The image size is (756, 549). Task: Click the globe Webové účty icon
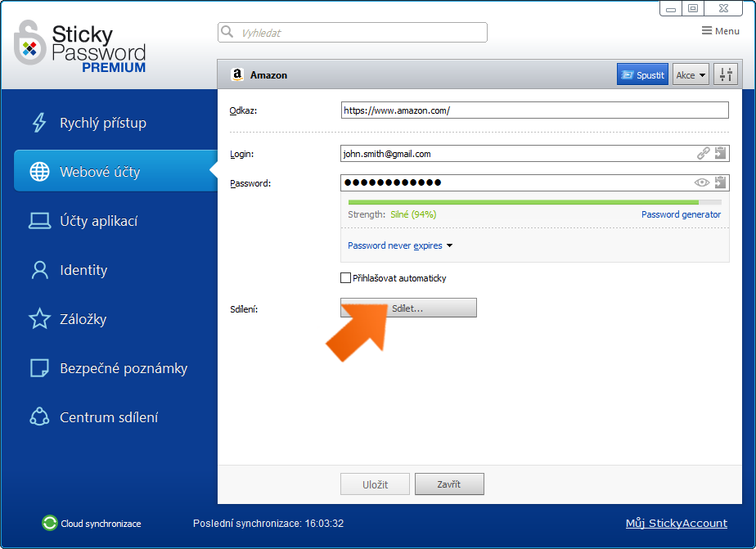click(x=39, y=172)
